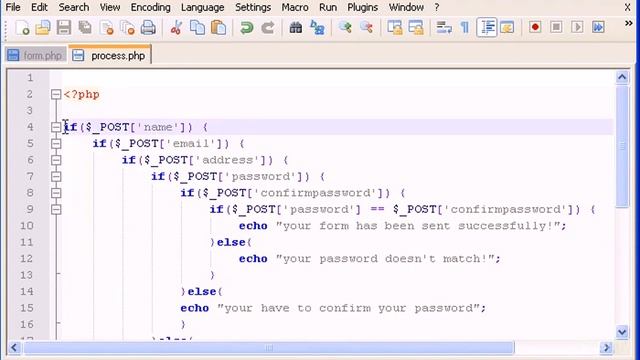Viewport: 640px width, 360px height.
Task: Click the Save All icon
Action: tap(85, 28)
